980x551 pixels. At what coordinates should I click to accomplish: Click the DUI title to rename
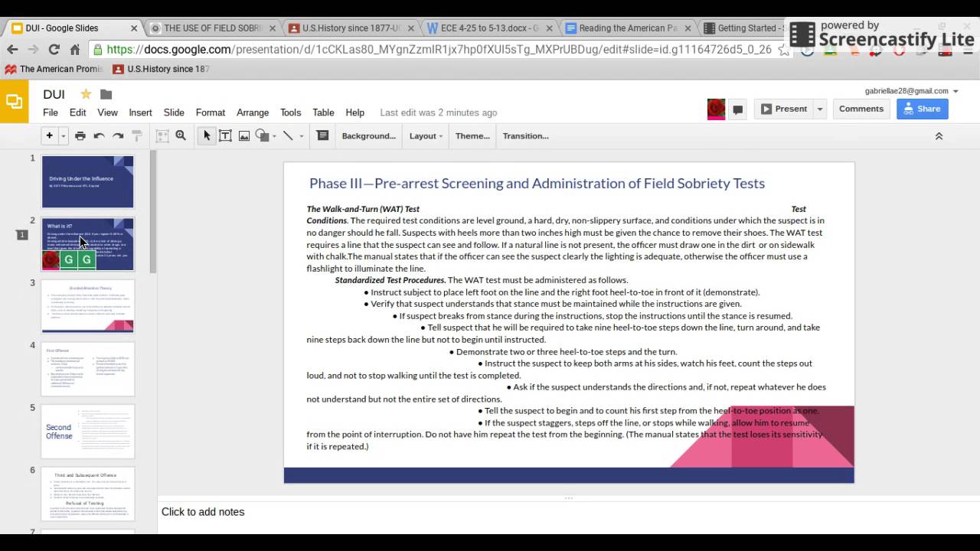tap(54, 94)
